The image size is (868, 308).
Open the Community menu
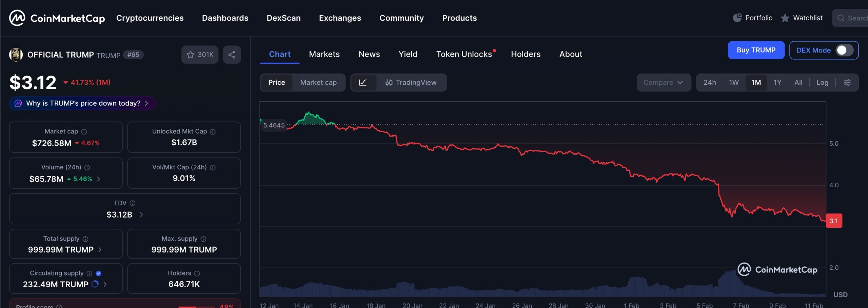tap(401, 18)
